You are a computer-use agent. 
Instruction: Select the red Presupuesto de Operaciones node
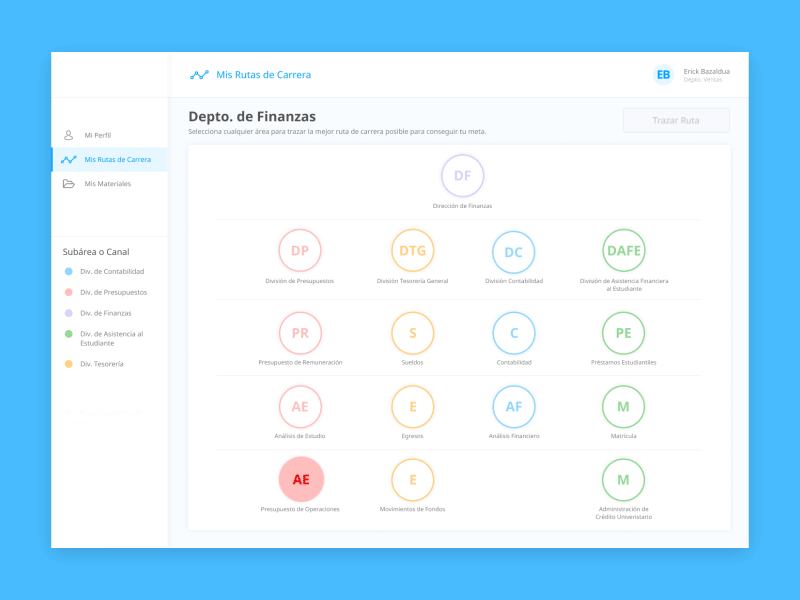[x=300, y=480]
